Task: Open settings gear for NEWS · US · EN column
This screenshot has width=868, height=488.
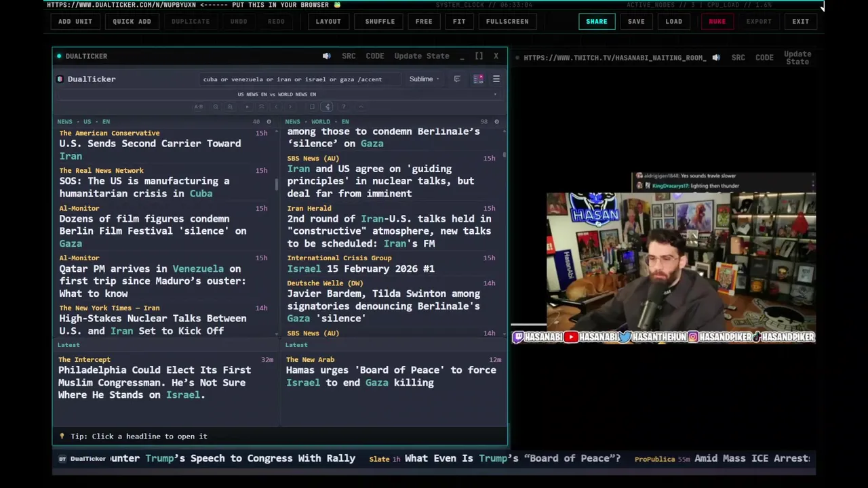Action: tap(269, 122)
